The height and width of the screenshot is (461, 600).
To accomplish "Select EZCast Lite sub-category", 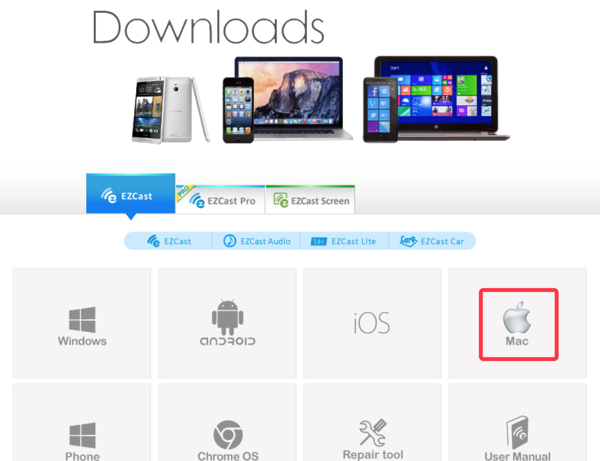I will [x=344, y=241].
